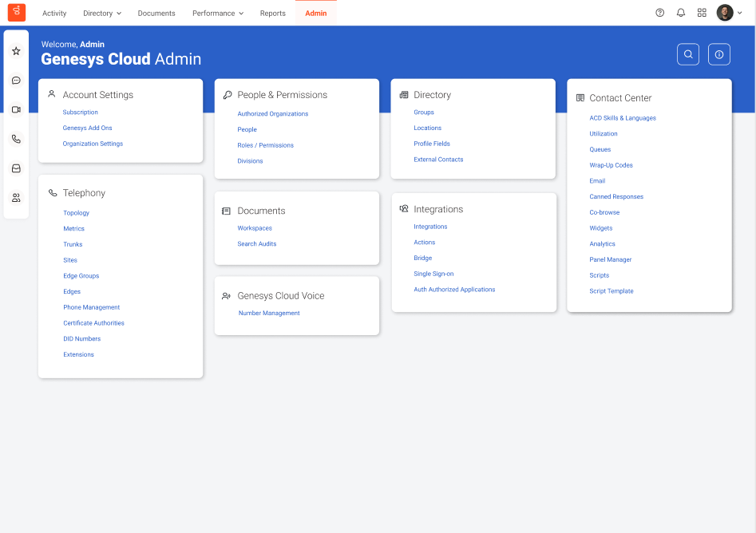Open Organization Settings link

[93, 144]
